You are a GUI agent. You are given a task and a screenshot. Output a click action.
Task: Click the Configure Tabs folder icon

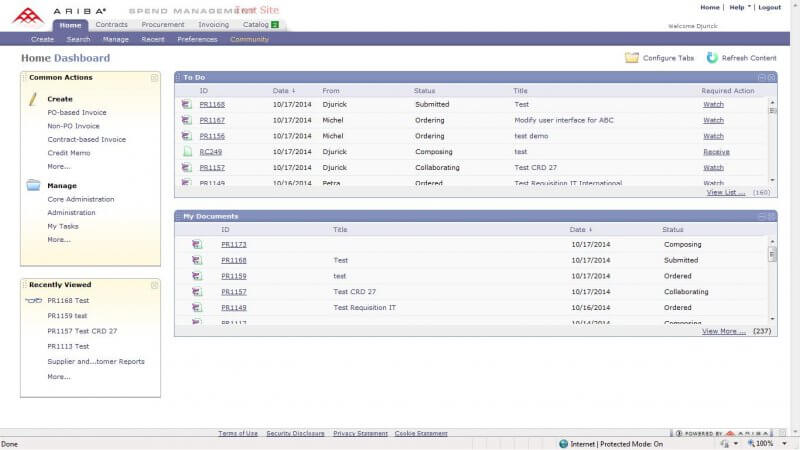click(632, 58)
